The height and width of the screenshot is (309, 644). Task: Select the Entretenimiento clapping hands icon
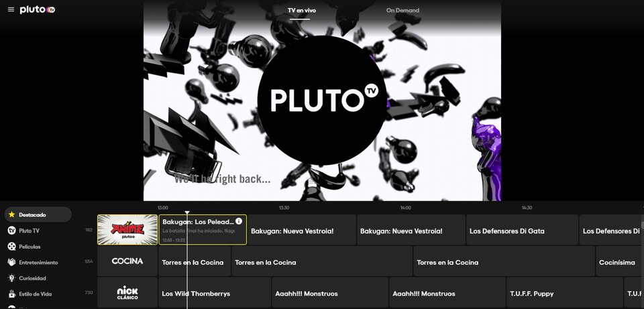11,262
